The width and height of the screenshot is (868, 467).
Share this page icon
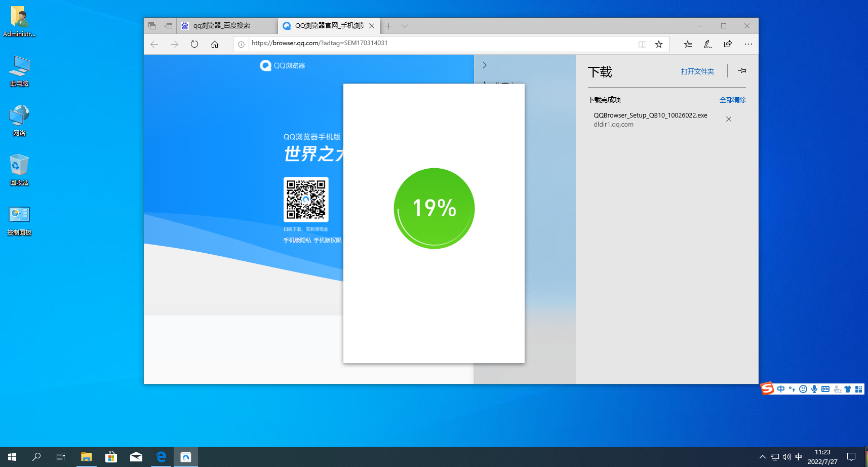(x=728, y=44)
